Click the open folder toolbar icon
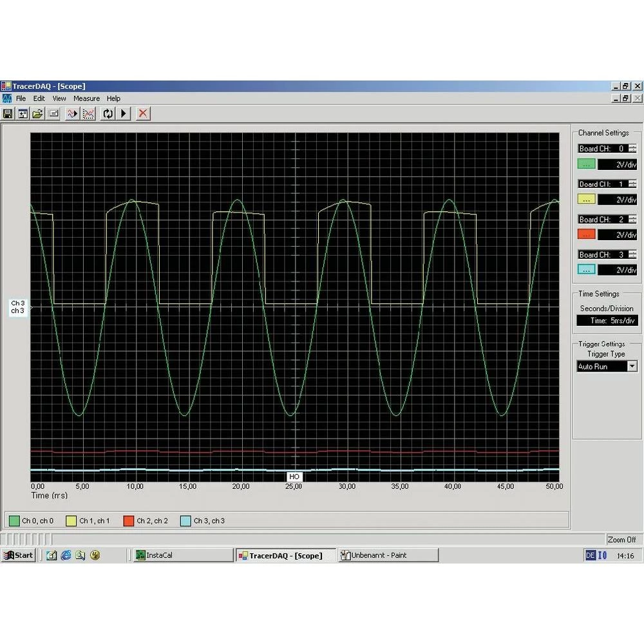Screen dimensions: 644x644 tap(37, 113)
